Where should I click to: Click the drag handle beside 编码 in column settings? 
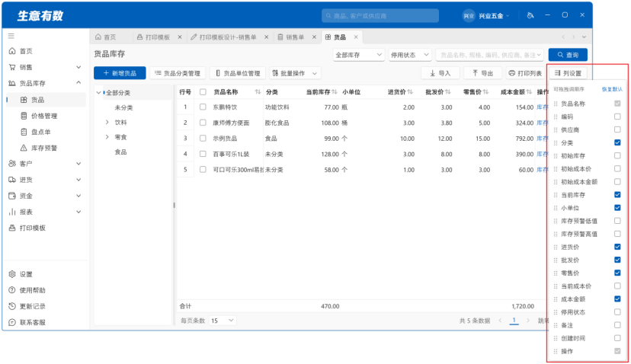[x=556, y=117]
